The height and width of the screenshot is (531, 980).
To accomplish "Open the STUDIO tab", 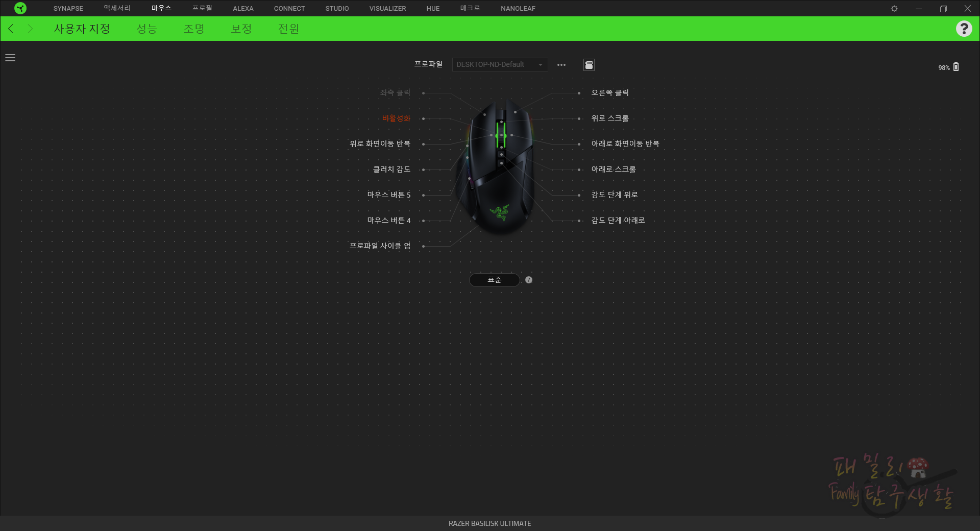I will pyautogui.click(x=337, y=9).
